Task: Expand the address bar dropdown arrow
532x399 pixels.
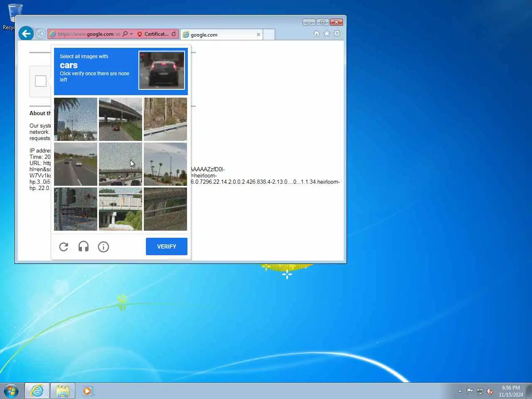Action: coord(131,34)
